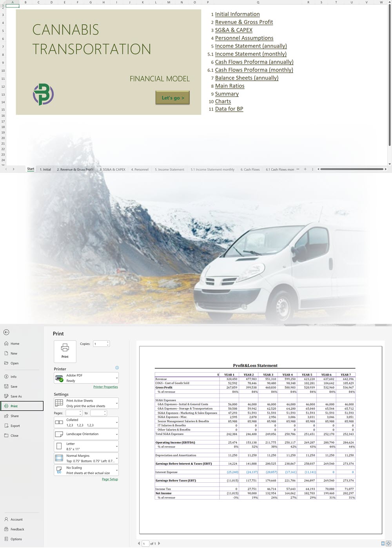
Task: Click the Let's go button
Action: pyautogui.click(x=172, y=98)
